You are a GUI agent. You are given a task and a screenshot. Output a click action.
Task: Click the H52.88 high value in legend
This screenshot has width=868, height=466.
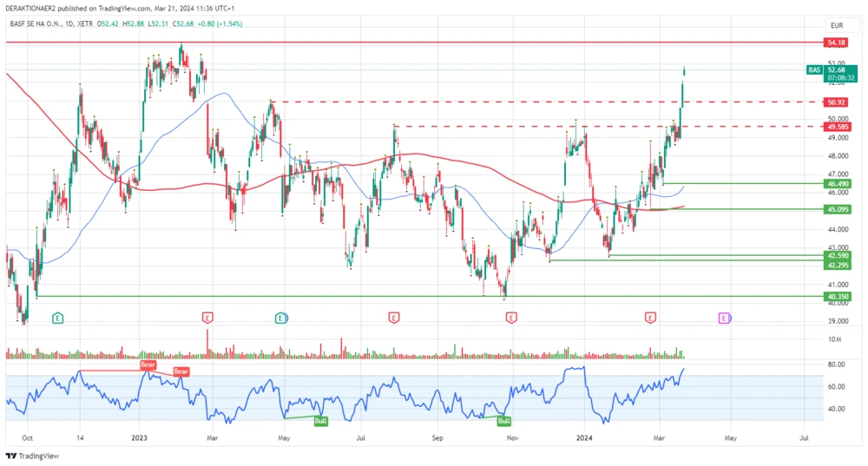click(134, 23)
